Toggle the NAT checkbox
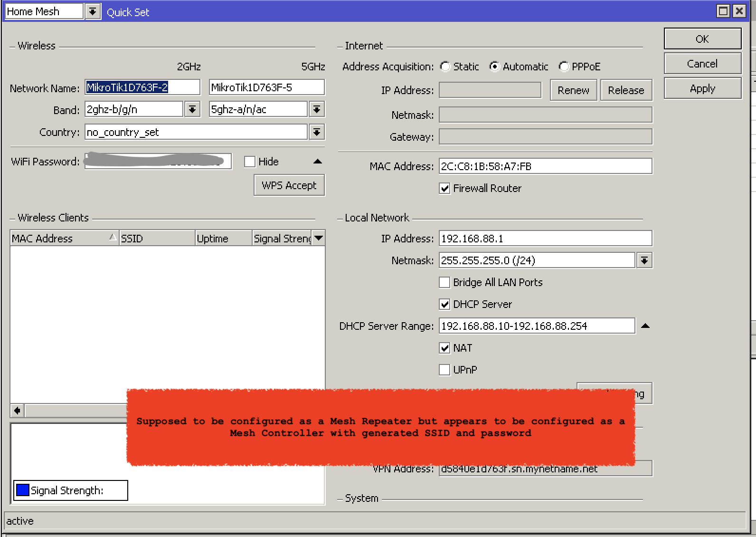756x537 pixels. click(444, 348)
